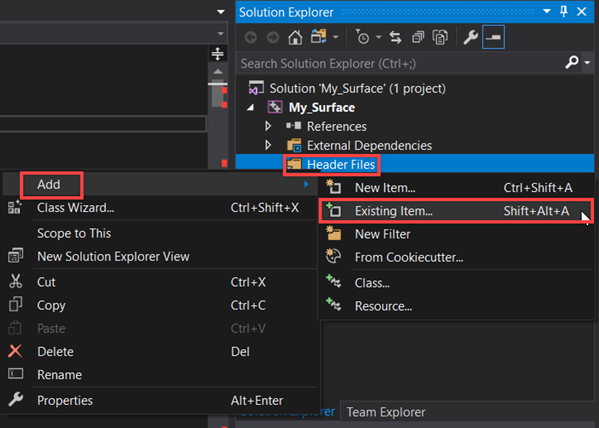Click the Forward navigation arrow in Solution Explorer
The height and width of the screenshot is (428, 599).
click(x=273, y=37)
